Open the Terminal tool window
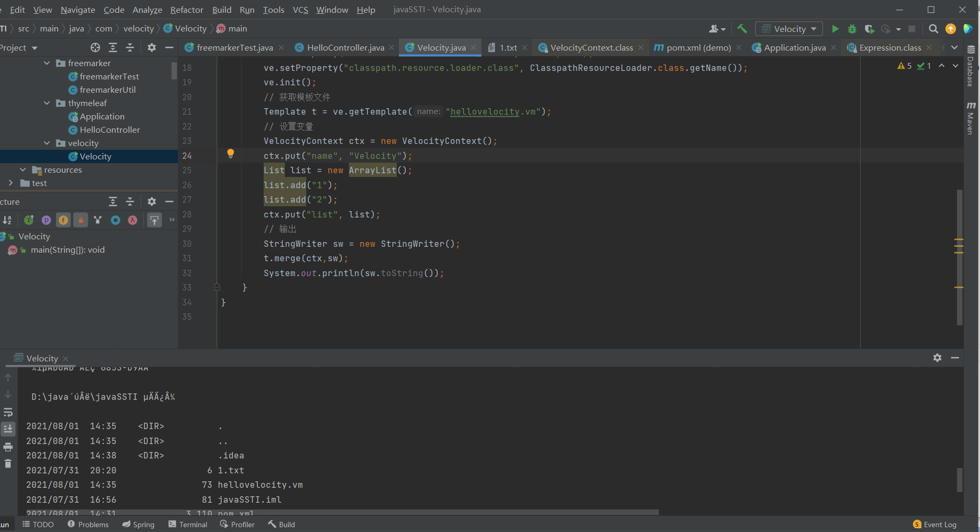The height and width of the screenshot is (532, 980). coord(187,525)
